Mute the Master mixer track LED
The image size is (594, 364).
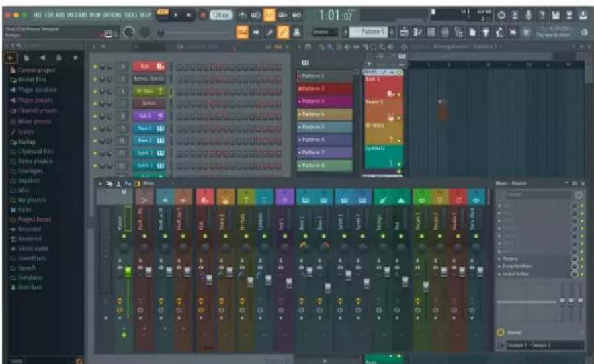pyautogui.click(x=124, y=236)
